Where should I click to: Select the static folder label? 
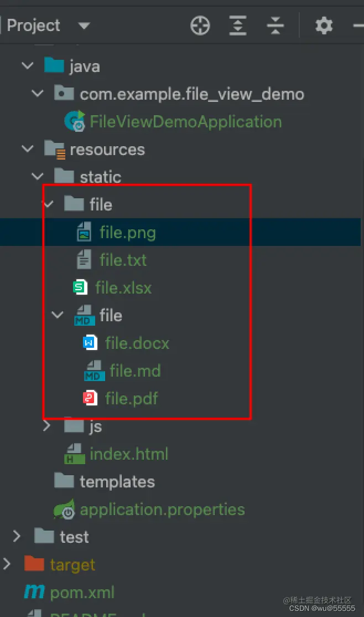(x=100, y=177)
